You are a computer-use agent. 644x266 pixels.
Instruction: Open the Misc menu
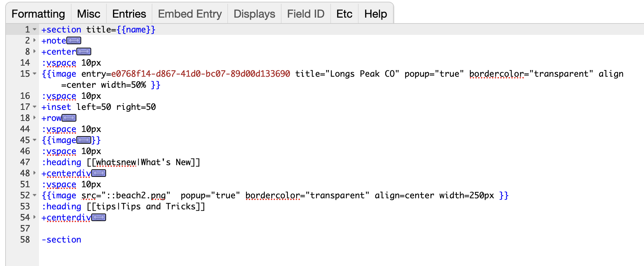88,14
